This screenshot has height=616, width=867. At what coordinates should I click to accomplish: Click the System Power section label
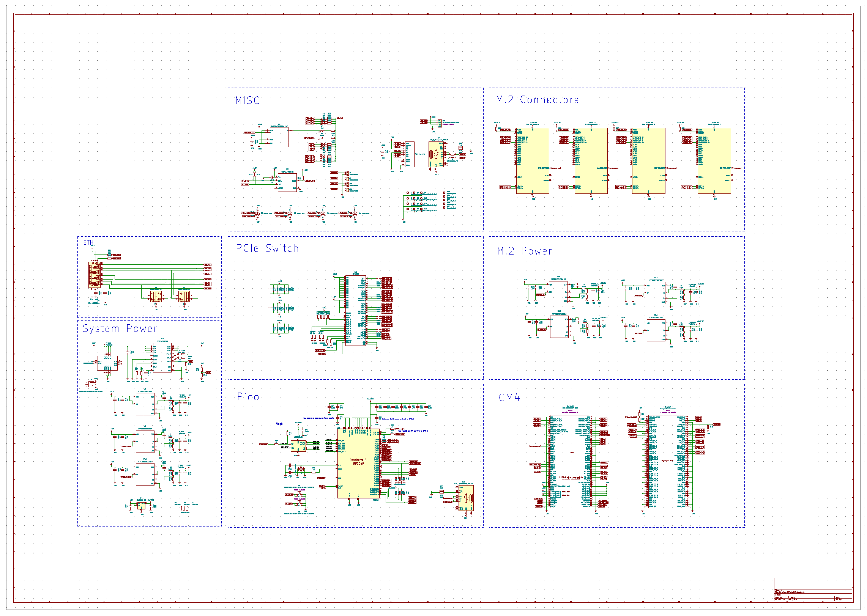(x=120, y=328)
